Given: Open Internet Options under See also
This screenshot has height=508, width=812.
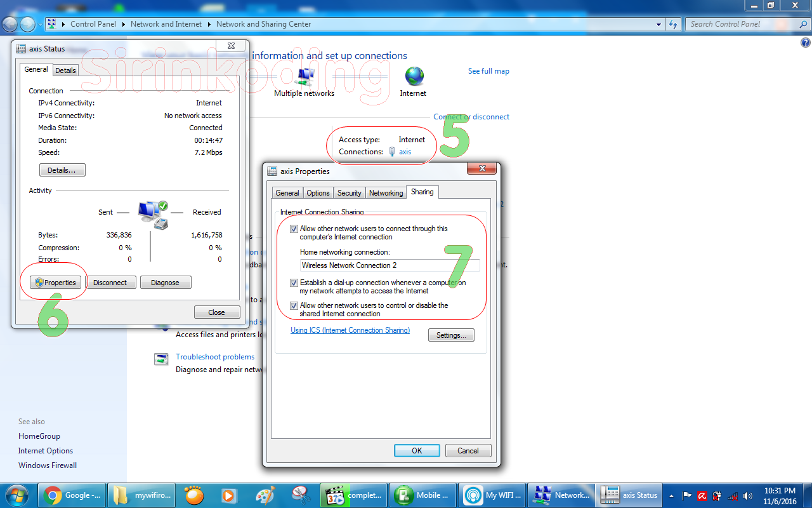Looking at the screenshot, I should [x=46, y=451].
